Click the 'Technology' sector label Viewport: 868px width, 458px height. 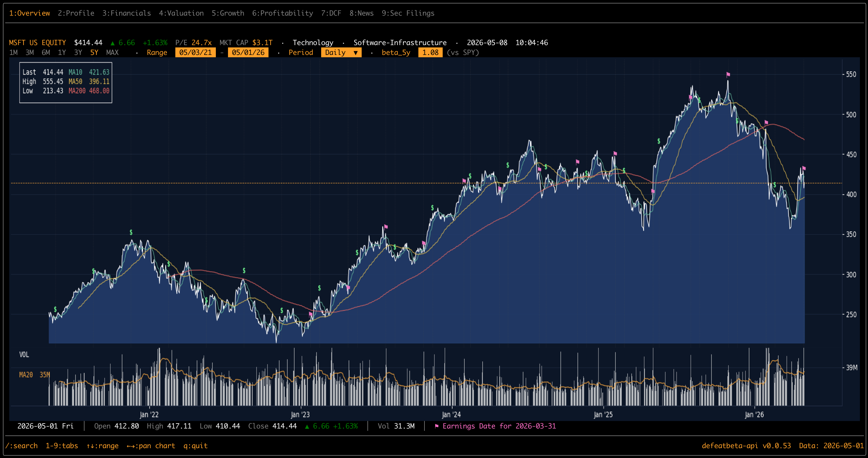(313, 43)
